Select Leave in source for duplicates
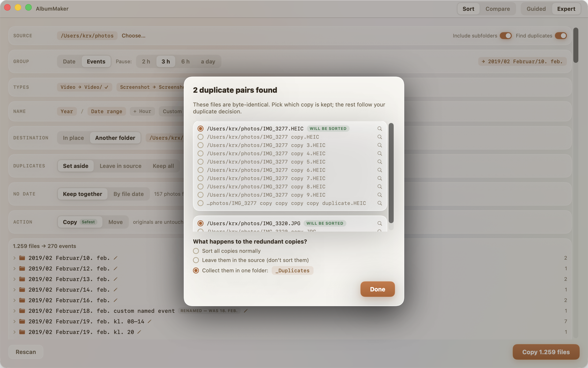The width and height of the screenshot is (588, 368). [120, 166]
